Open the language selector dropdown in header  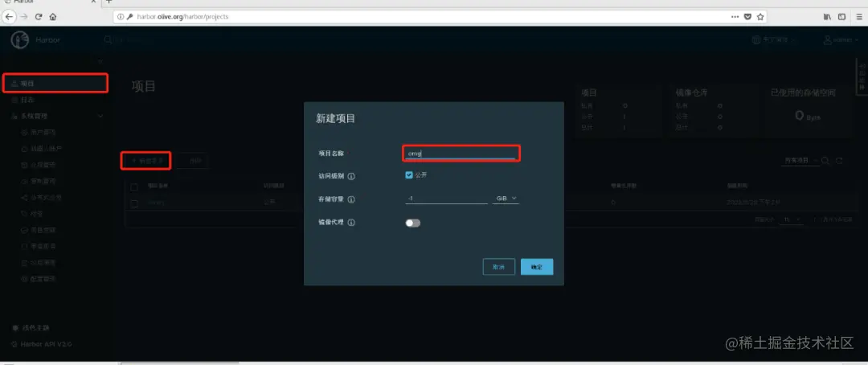coord(774,40)
